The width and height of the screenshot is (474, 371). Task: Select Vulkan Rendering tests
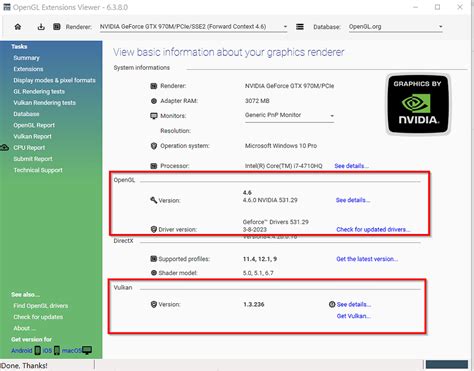44,103
